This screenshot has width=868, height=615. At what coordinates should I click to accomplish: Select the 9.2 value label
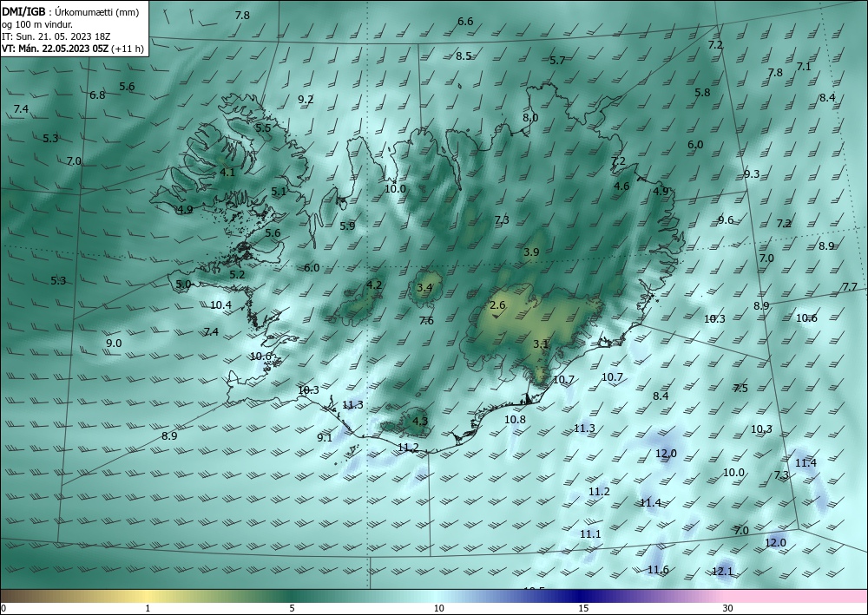[306, 100]
